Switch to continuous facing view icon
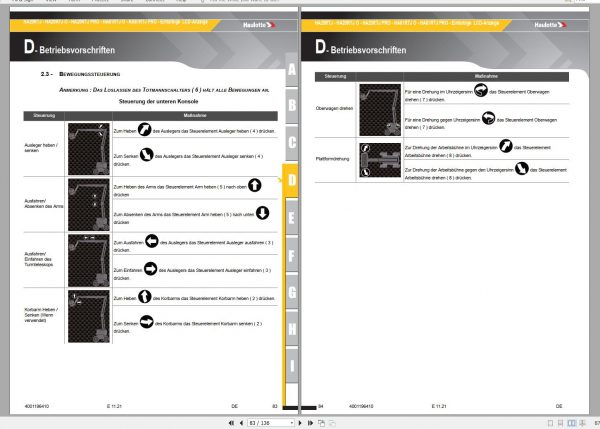Viewport: 600px width, 429px height. 582,423
